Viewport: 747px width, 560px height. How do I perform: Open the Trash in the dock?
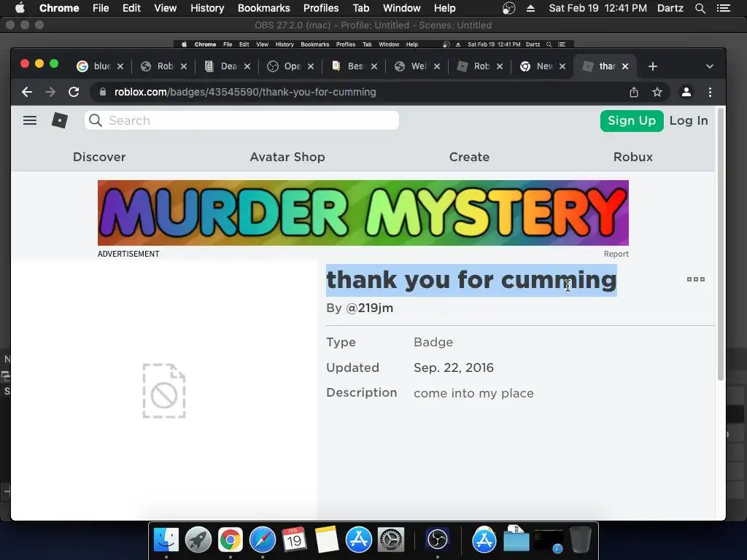[x=580, y=540]
